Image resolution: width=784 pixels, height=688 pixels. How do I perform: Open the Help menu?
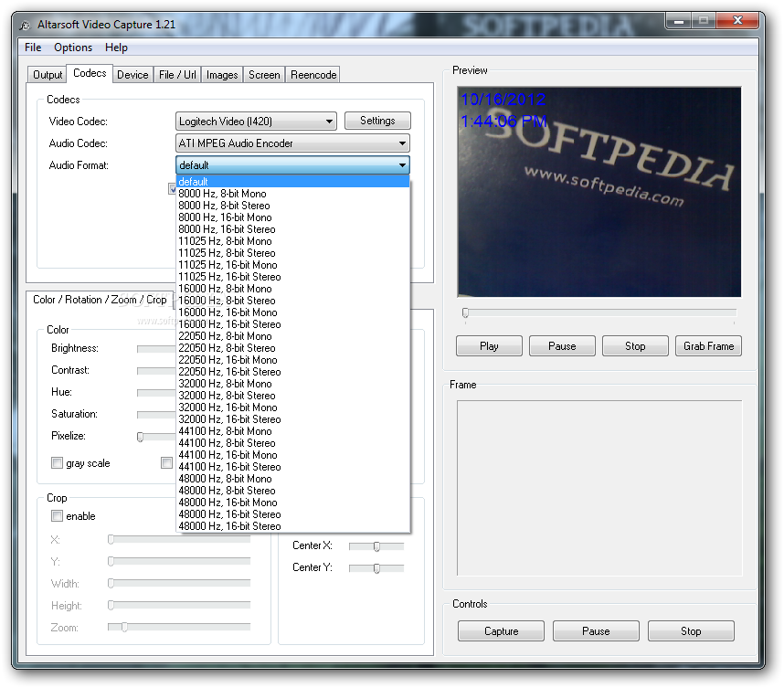[116, 48]
